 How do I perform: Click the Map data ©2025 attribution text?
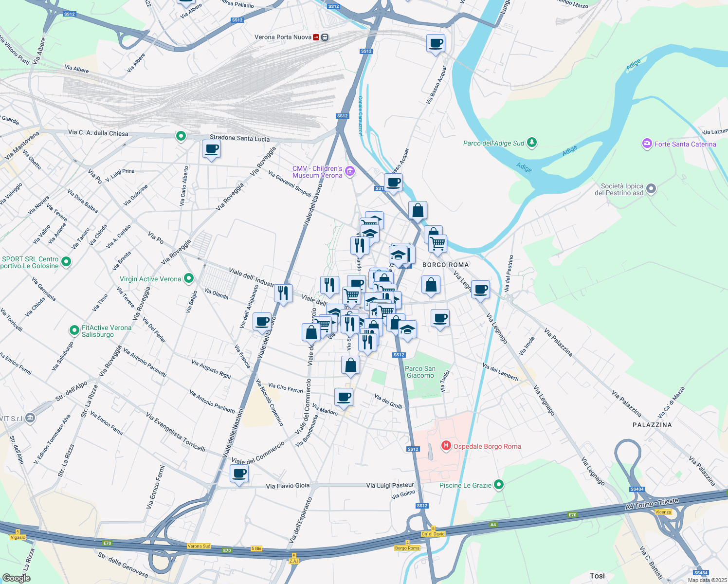[707, 580]
